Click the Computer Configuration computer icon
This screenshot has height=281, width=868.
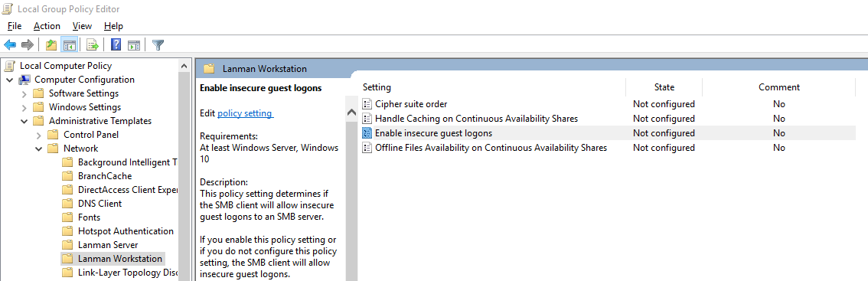[x=25, y=80]
